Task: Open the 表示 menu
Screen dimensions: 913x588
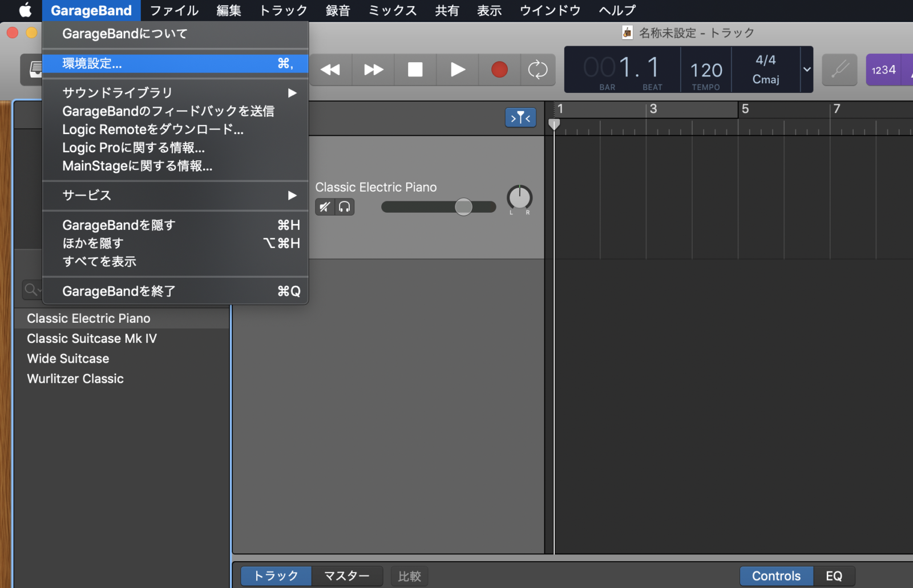Action: [489, 10]
